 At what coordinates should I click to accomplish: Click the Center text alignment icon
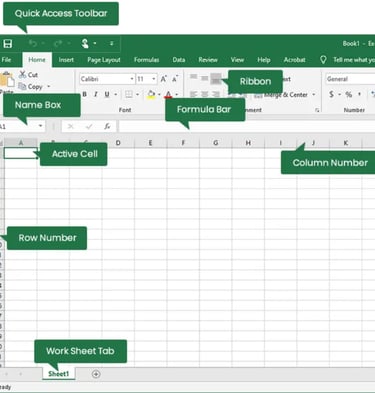pyautogui.click(x=205, y=94)
